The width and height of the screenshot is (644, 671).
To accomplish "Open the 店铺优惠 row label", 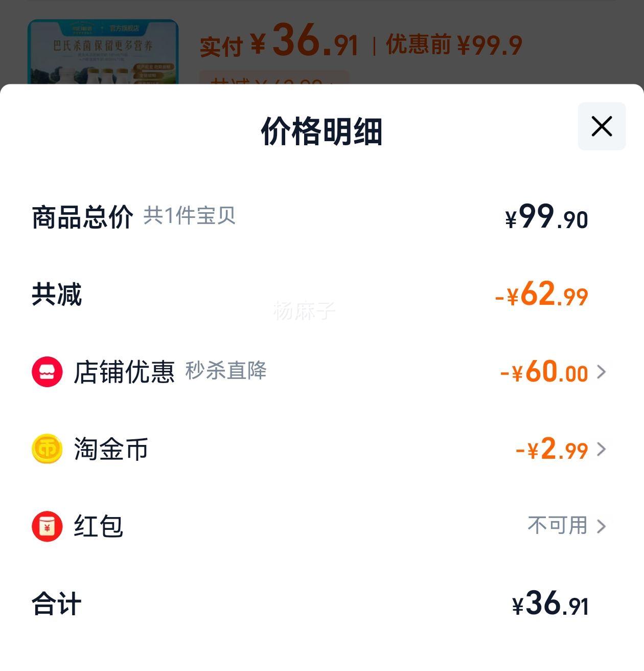I will [x=124, y=372].
